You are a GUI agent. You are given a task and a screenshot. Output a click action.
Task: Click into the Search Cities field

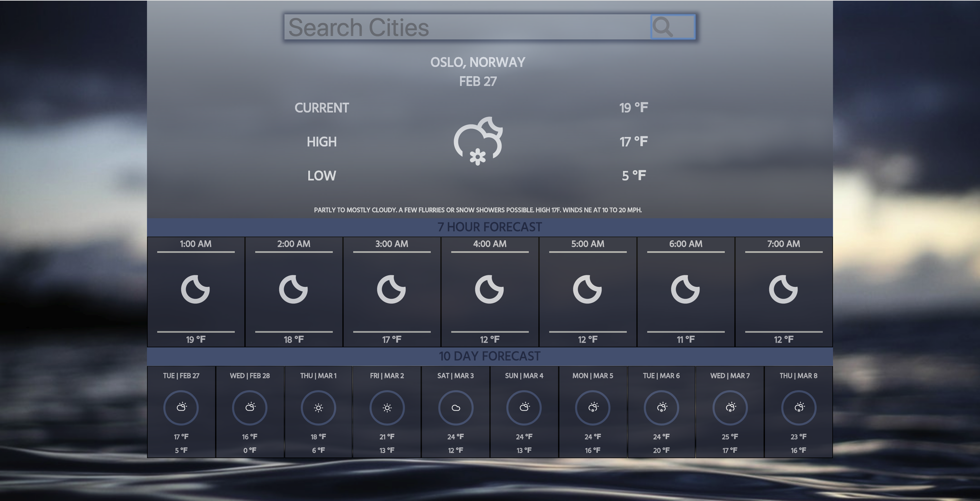pos(467,28)
